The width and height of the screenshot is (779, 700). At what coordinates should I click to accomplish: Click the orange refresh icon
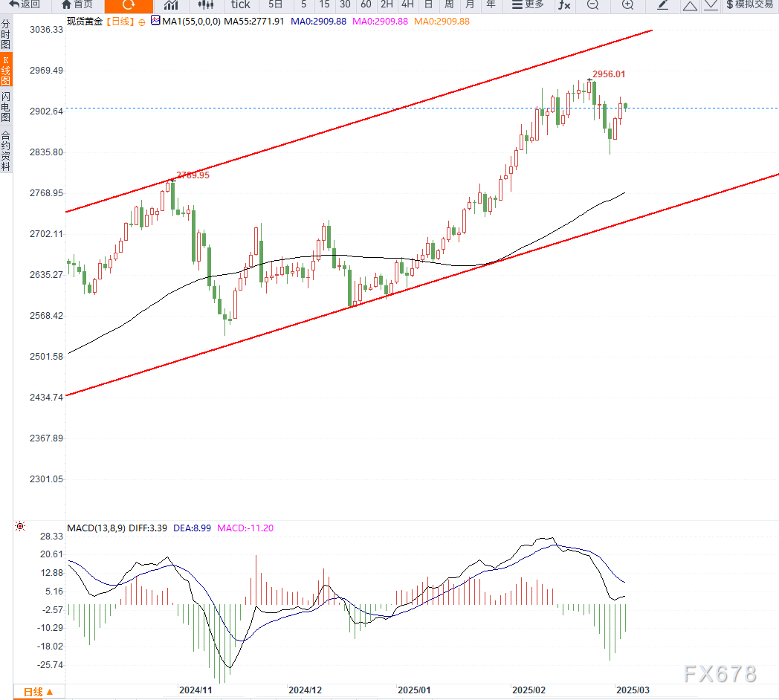tap(127, 4)
